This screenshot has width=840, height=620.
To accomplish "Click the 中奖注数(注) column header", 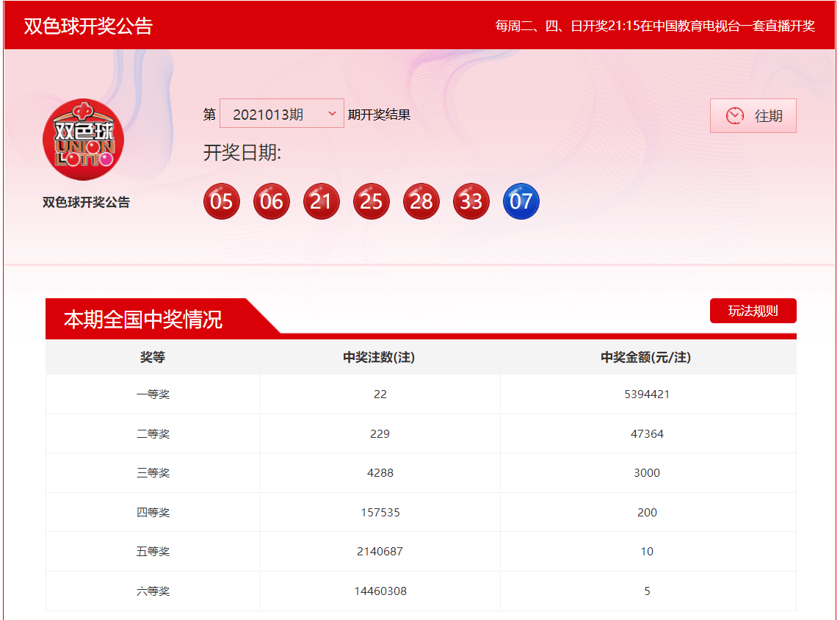I will point(380,358).
